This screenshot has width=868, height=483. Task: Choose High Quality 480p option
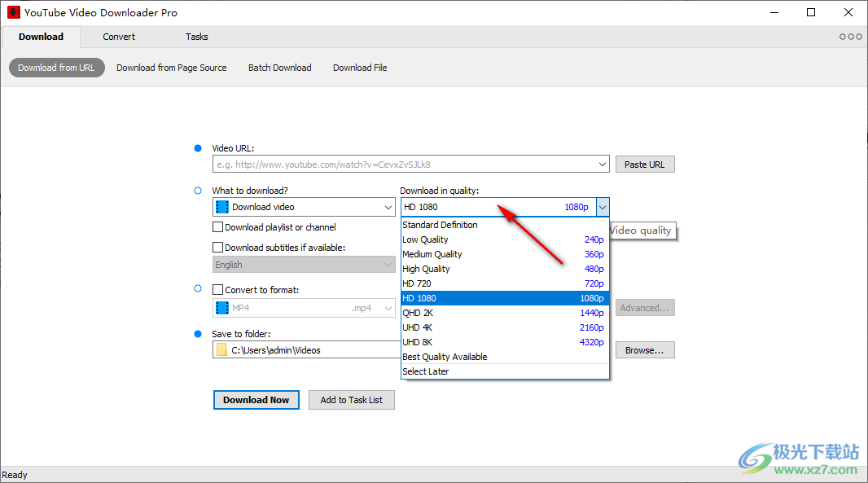(x=505, y=270)
